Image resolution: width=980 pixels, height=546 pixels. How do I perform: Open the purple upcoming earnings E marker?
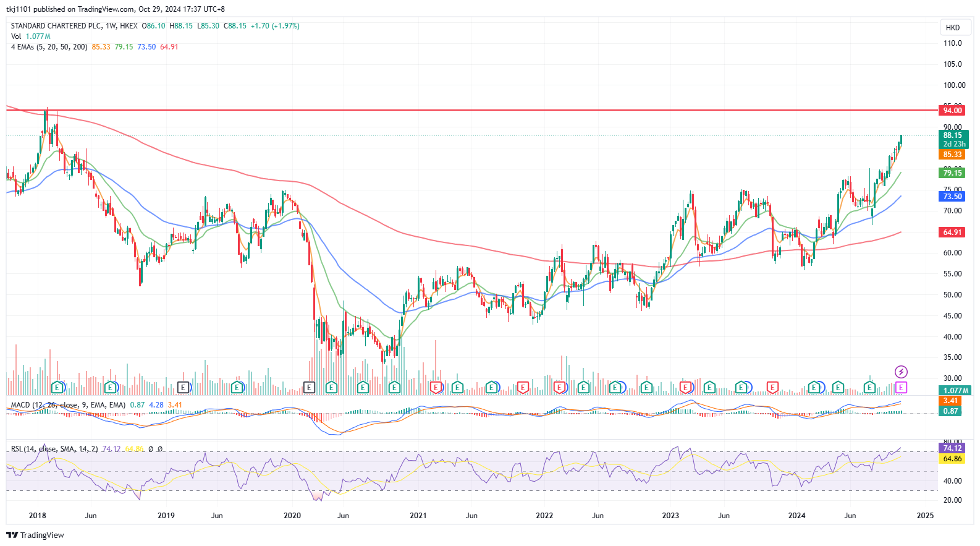point(901,388)
